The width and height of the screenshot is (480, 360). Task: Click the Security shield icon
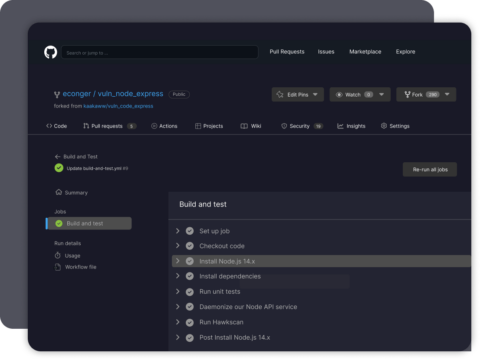pyautogui.click(x=284, y=126)
